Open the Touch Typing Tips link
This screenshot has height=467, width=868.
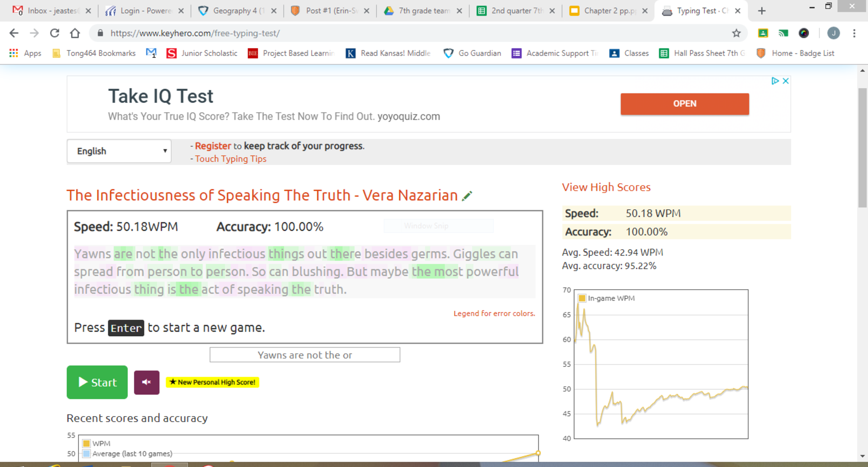pos(231,159)
